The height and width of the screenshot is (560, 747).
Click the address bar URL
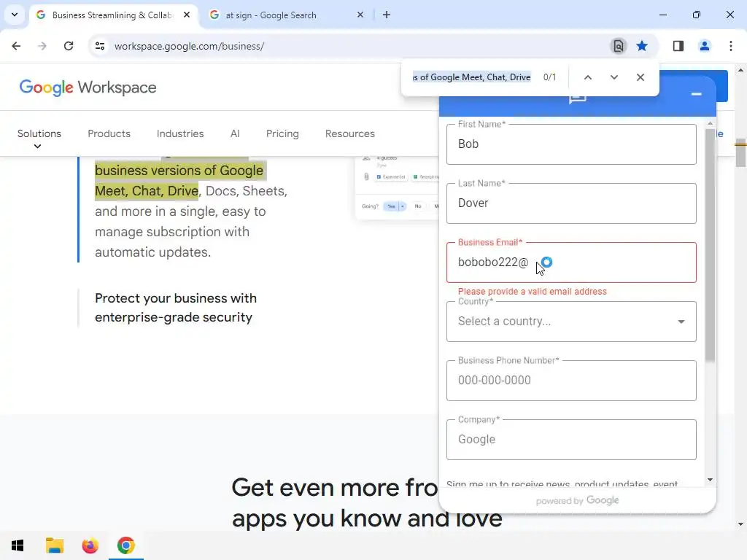189,46
